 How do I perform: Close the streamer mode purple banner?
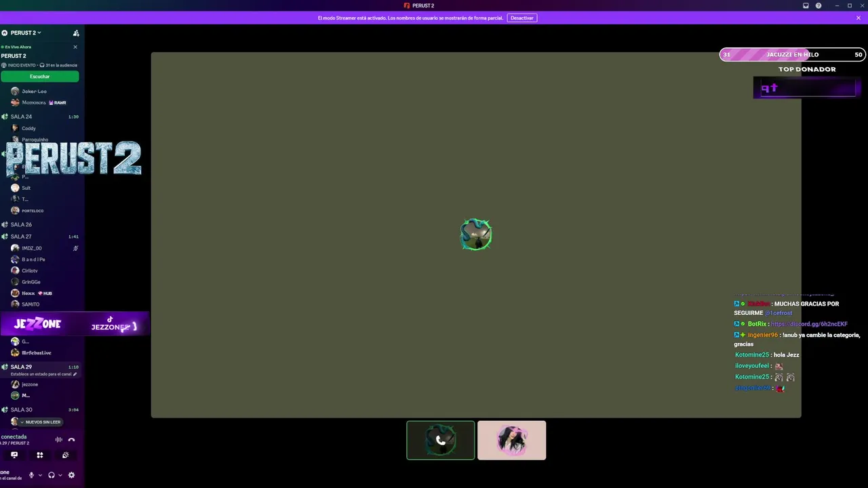859,18
